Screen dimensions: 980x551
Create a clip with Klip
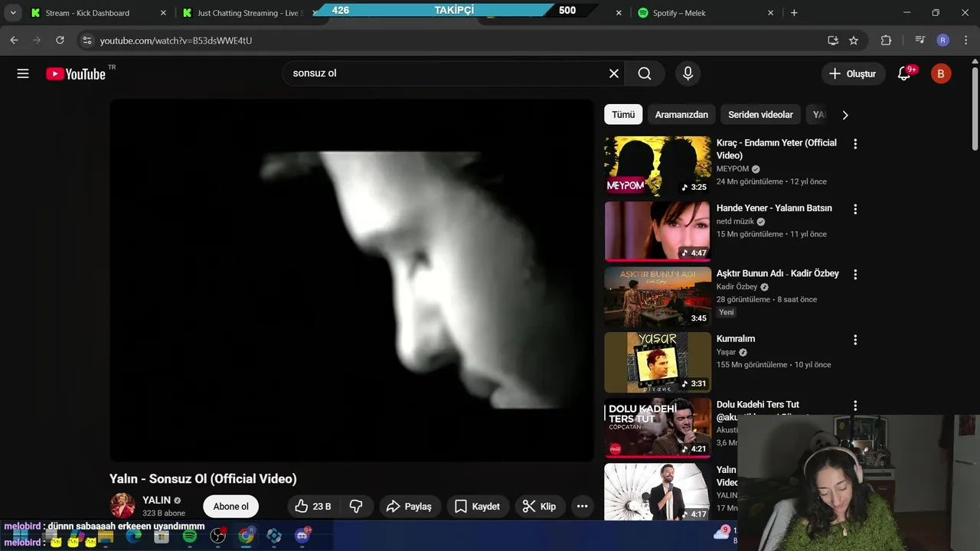(539, 506)
